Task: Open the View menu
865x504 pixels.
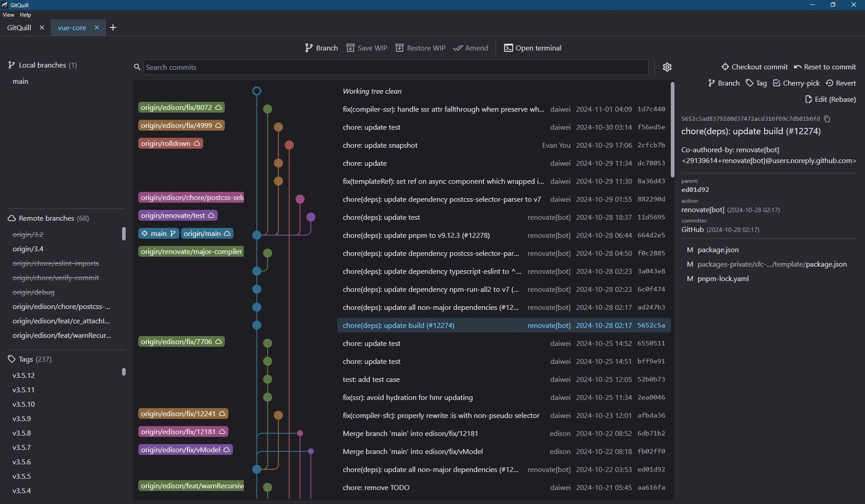Action: [x=8, y=15]
